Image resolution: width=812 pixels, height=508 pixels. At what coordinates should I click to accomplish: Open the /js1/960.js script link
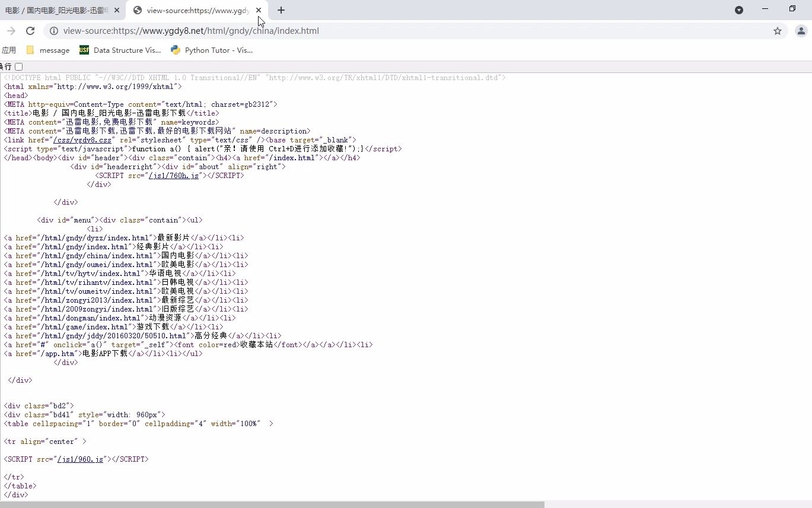point(81,459)
